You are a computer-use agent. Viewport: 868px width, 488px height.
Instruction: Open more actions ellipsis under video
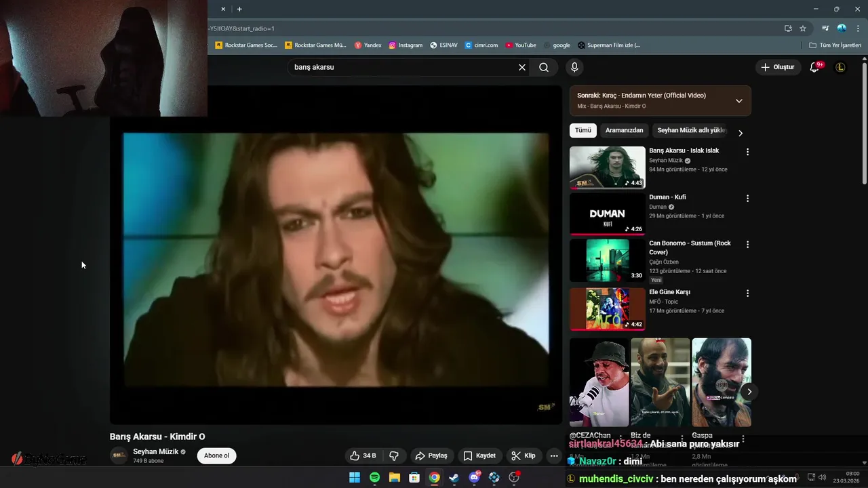(554, 455)
